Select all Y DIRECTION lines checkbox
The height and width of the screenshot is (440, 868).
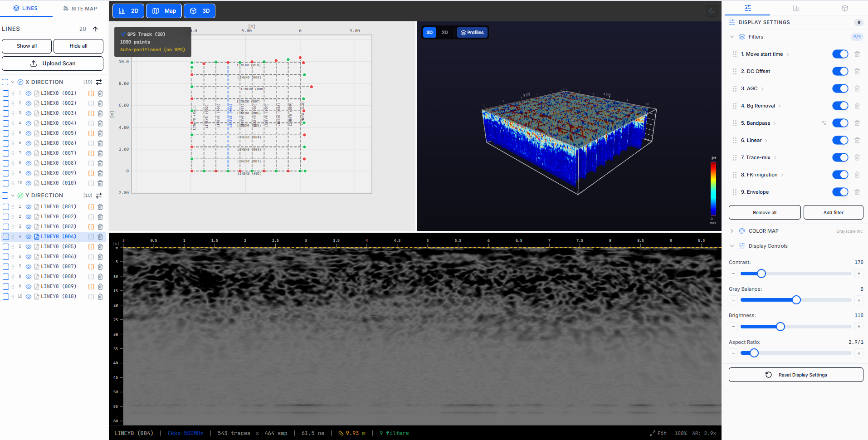point(5,196)
